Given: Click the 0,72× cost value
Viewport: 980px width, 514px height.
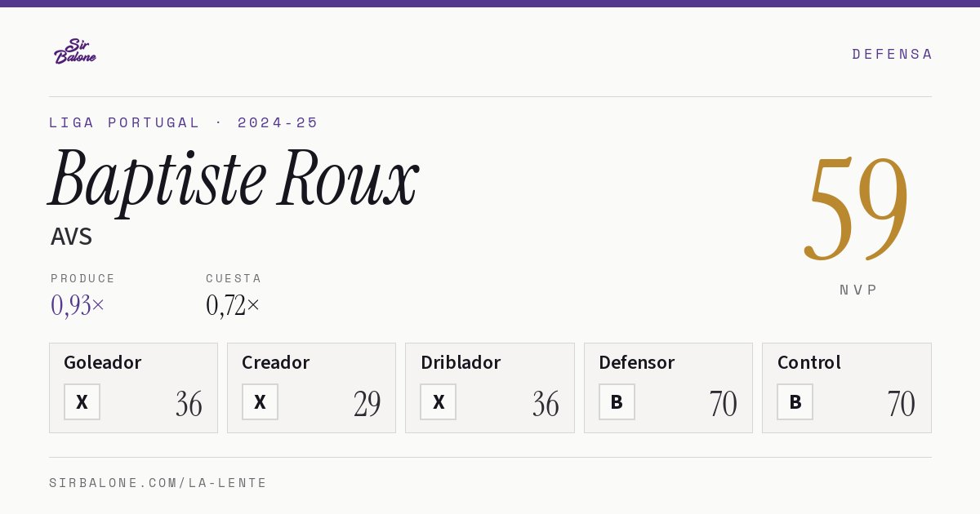Looking at the screenshot, I should click(x=233, y=305).
